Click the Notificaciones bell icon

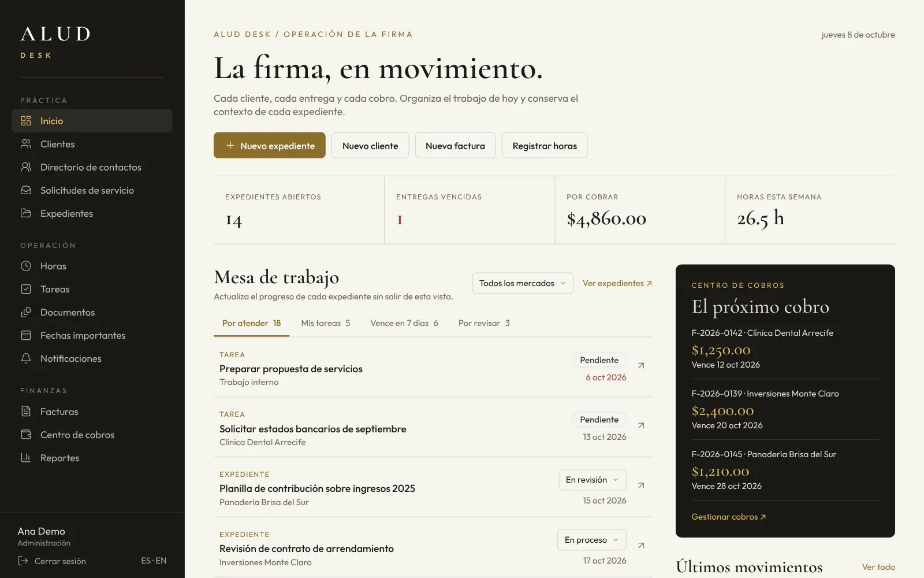(26, 358)
